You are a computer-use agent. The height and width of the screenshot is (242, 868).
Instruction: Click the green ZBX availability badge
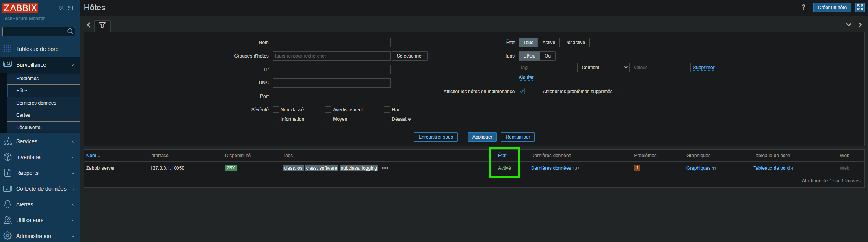(x=230, y=168)
